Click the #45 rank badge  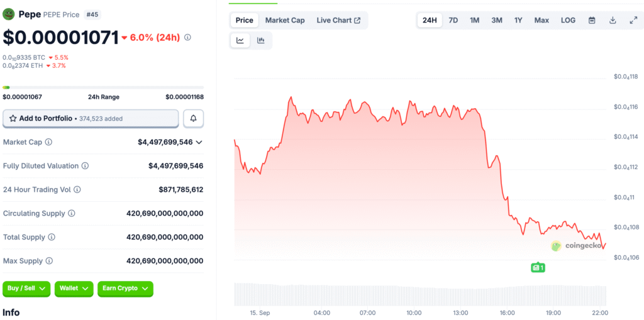92,15
